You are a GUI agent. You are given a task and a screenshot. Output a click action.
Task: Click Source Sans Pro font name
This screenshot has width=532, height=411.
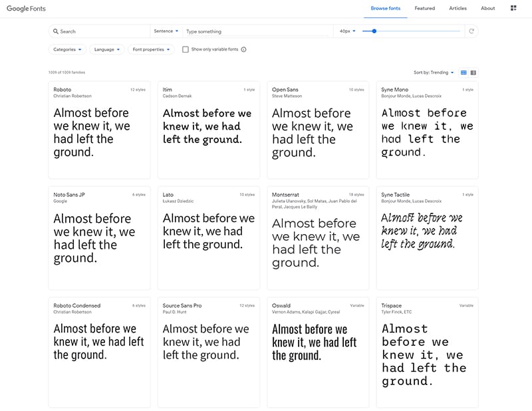(x=182, y=305)
